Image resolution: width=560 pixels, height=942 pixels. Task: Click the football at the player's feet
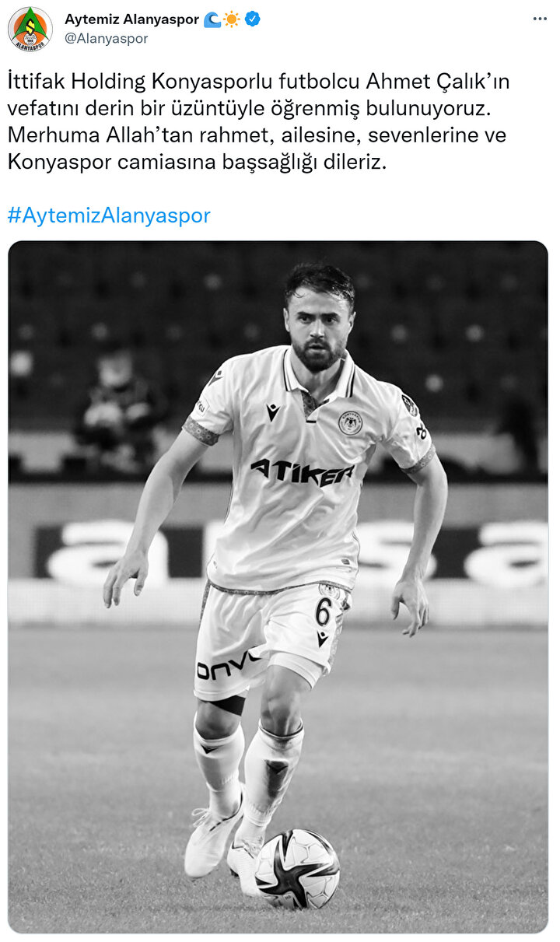297,868
